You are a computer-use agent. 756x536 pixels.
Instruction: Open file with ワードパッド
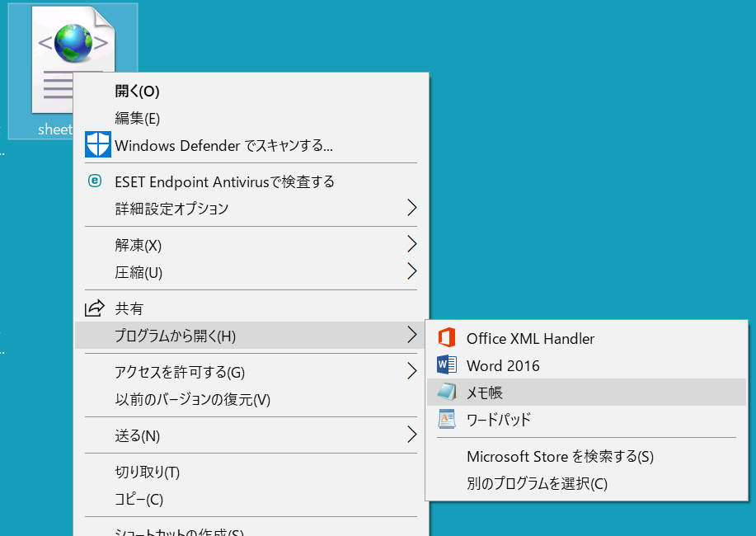click(x=587, y=419)
